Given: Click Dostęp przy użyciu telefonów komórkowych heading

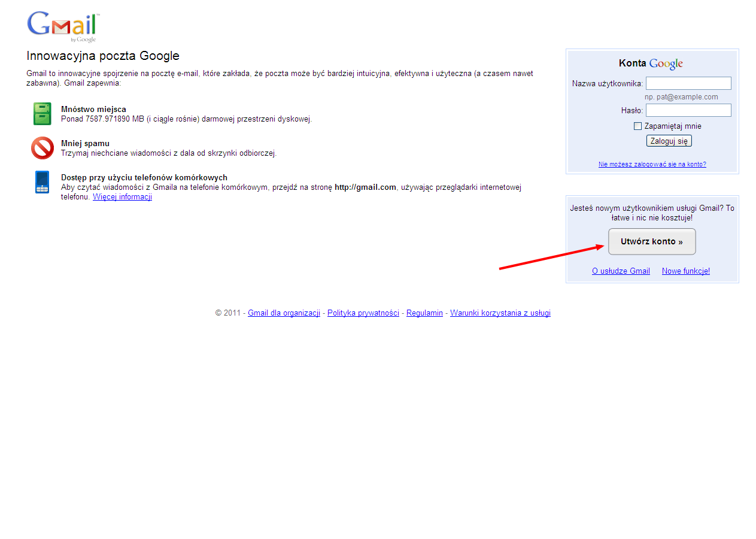Looking at the screenshot, I should coord(144,178).
